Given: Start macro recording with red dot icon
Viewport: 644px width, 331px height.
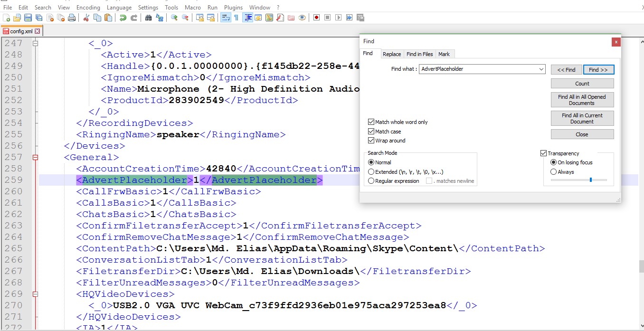Looking at the screenshot, I should (316, 18).
